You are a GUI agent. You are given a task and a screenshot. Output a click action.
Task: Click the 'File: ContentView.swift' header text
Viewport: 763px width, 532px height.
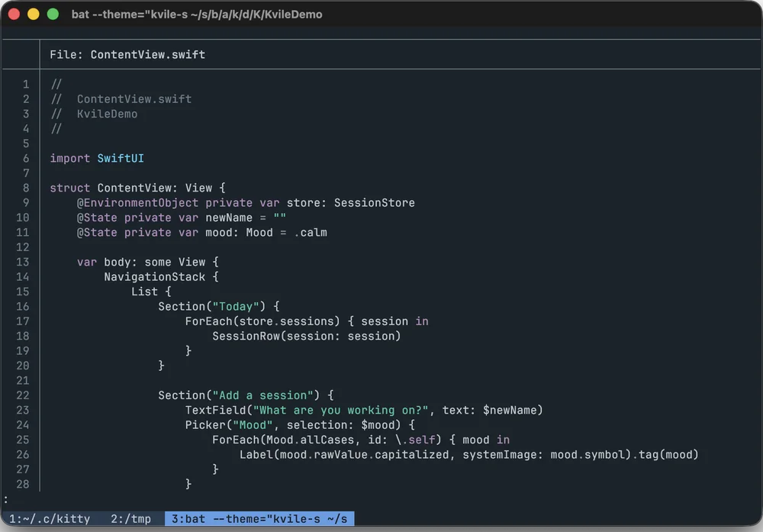click(x=127, y=54)
